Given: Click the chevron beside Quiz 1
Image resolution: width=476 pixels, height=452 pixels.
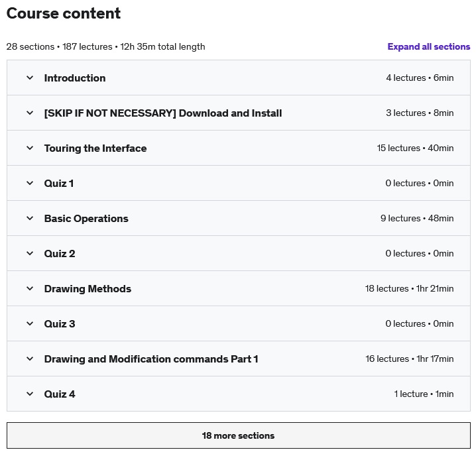Looking at the screenshot, I should click(30, 183).
